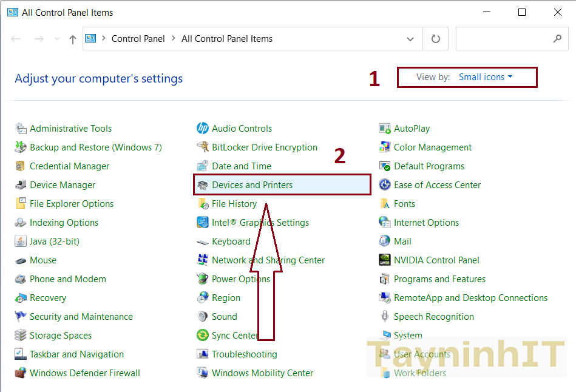Select All Control Panel Items breadcrumb
The width and height of the screenshot is (576, 392).
coord(227,39)
